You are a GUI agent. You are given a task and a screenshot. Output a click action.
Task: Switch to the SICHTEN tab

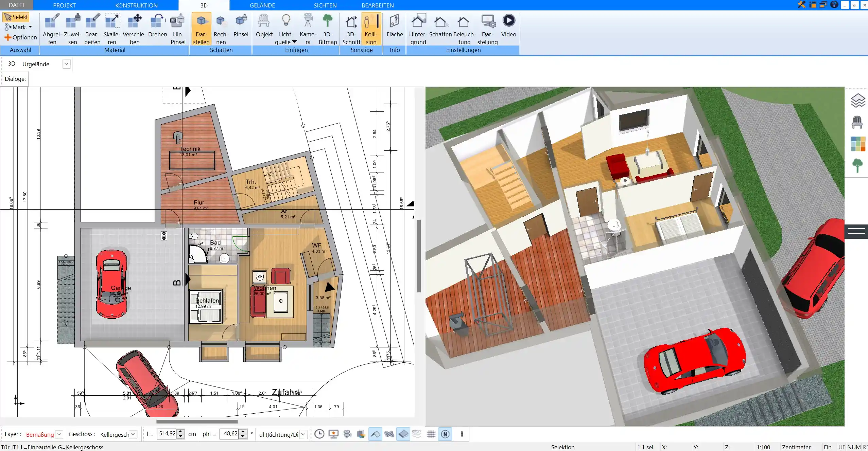(325, 5)
